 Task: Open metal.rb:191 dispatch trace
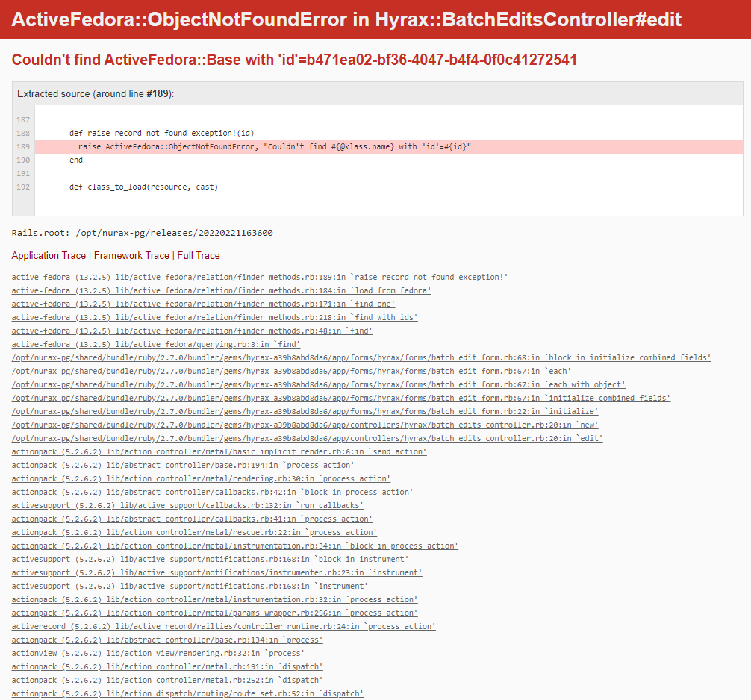tap(167, 666)
